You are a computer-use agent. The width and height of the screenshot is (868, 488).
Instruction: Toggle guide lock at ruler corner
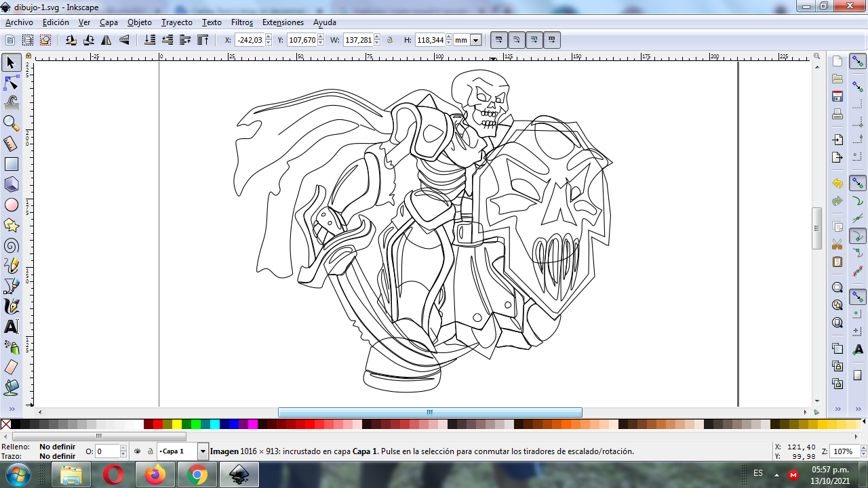tap(28, 56)
